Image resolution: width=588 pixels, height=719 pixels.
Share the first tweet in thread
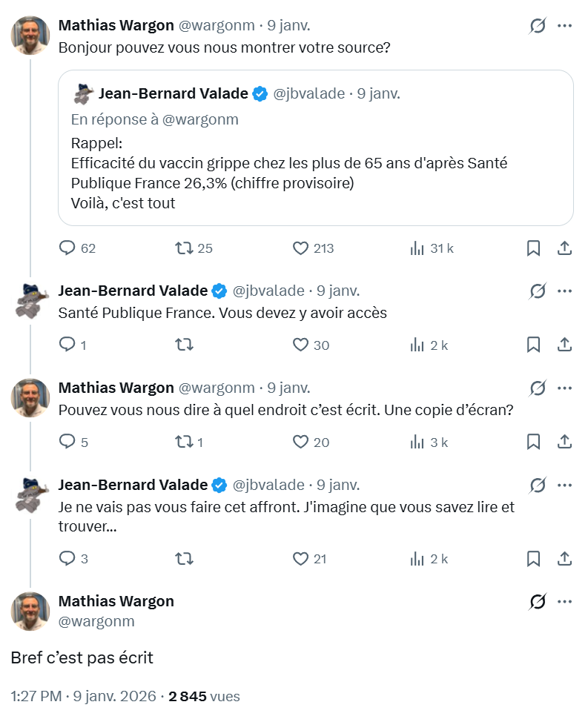tap(564, 248)
